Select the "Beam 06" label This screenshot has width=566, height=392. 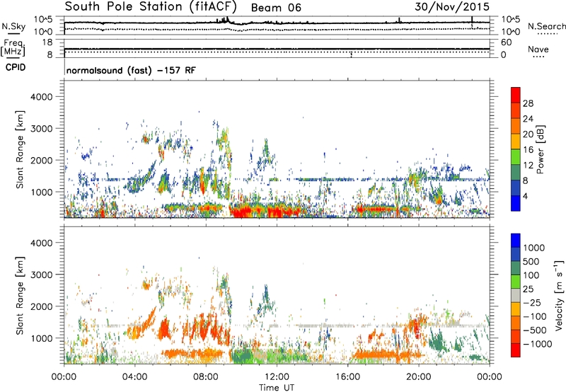pos(276,8)
